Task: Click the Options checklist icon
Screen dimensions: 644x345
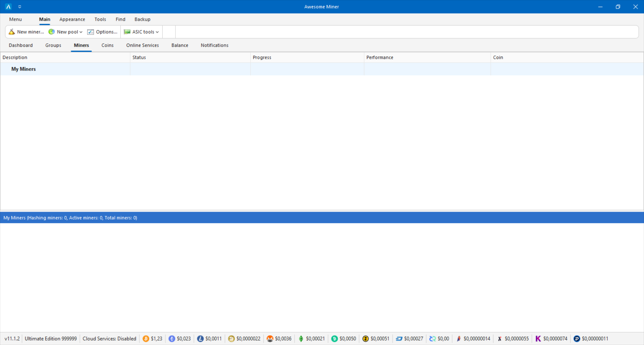Action: pyautogui.click(x=91, y=32)
